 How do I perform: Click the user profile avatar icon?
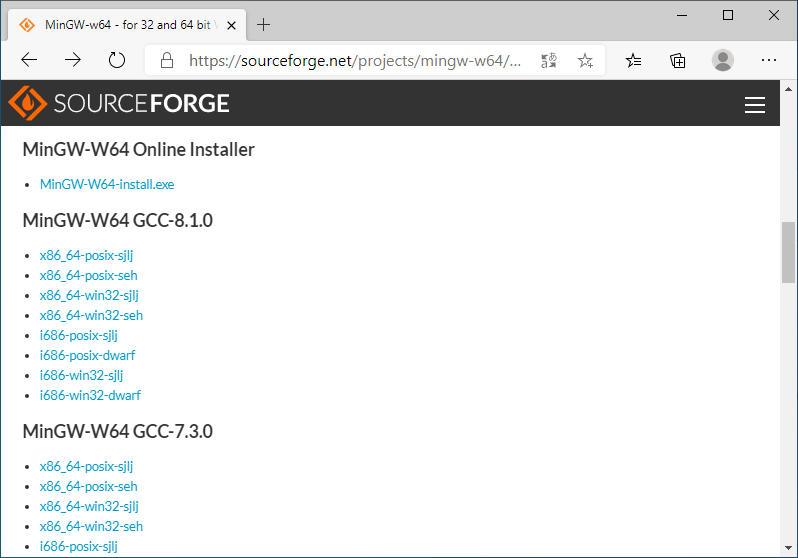(x=723, y=61)
